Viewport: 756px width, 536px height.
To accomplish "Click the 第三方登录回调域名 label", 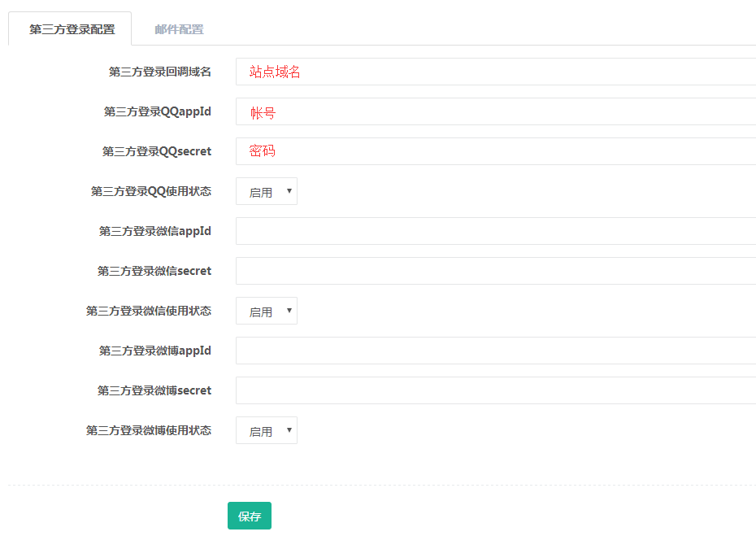I will [159, 72].
